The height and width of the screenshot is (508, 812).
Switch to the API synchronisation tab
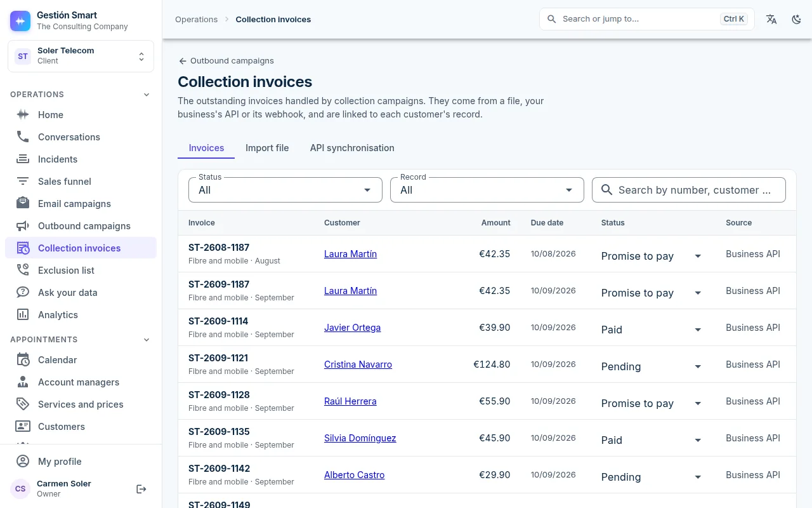point(352,148)
